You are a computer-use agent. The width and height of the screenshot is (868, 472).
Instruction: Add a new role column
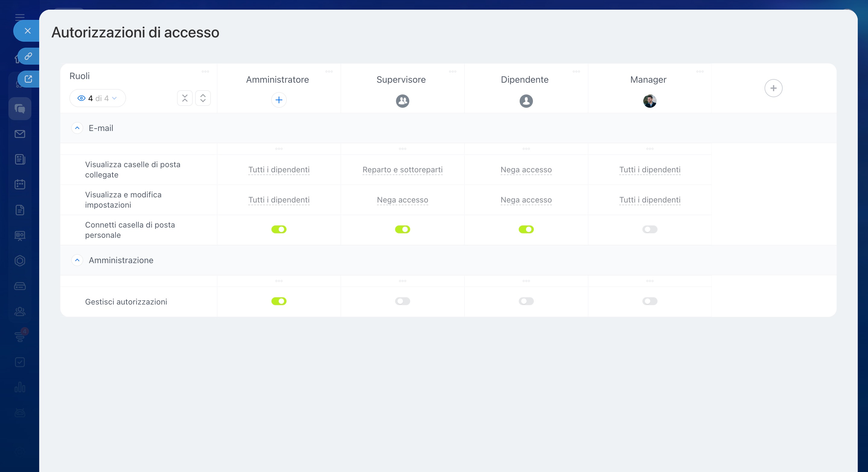(x=773, y=88)
